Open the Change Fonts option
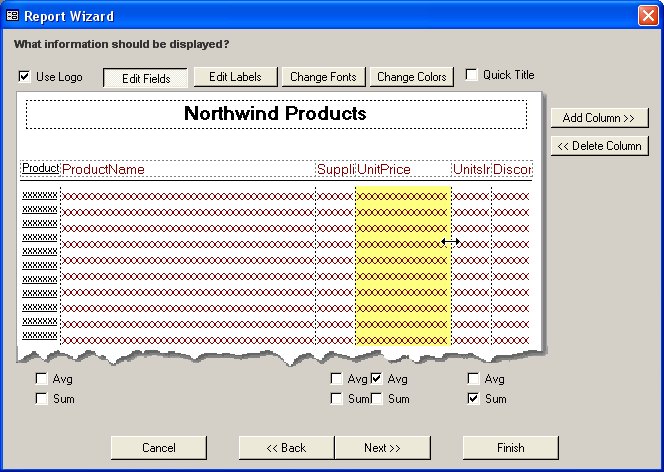The height and width of the screenshot is (472, 664). click(x=324, y=77)
